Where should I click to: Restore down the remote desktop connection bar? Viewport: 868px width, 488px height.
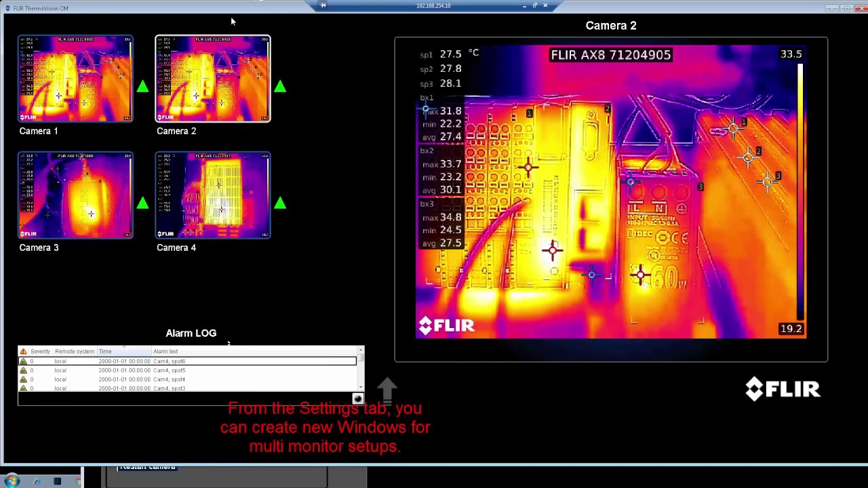point(534,5)
